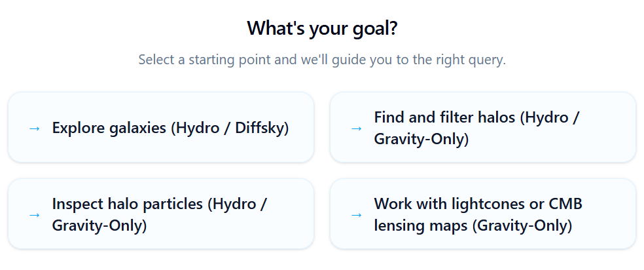Image resolution: width=644 pixels, height=270 pixels.
Task: Click the "Select a starting point" subtitle text
Action: click(322, 60)
